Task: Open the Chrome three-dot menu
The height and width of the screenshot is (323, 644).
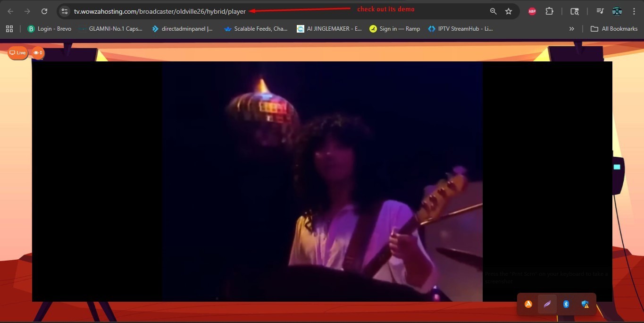Action: pyautogui.click(x=634, y=11)
